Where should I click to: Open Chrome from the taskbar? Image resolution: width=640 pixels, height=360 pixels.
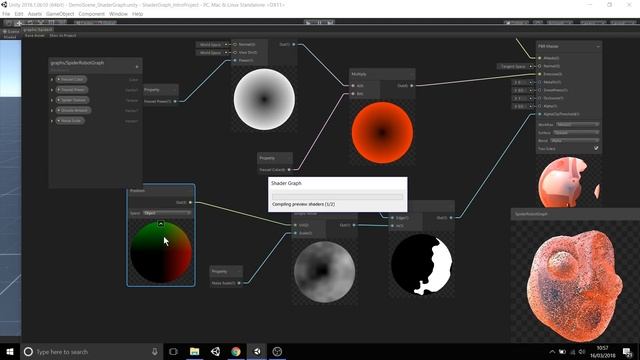236,351
